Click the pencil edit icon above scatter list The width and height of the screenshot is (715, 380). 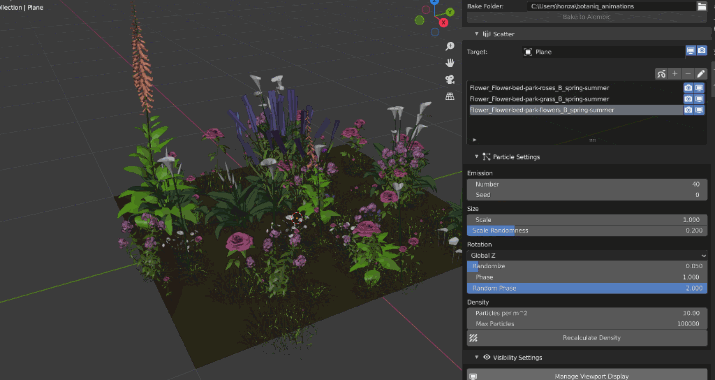point(701,74)
